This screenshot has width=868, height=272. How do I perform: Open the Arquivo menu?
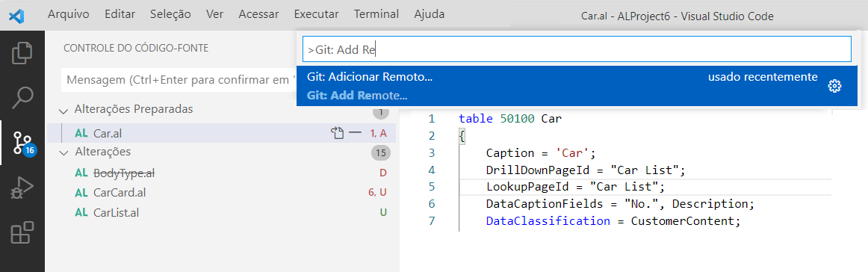(x=69, y=14)
